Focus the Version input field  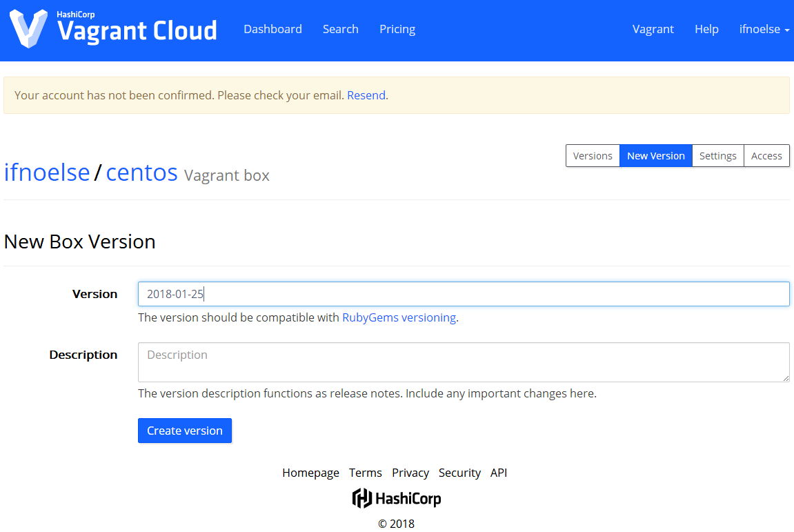[464, 294]
